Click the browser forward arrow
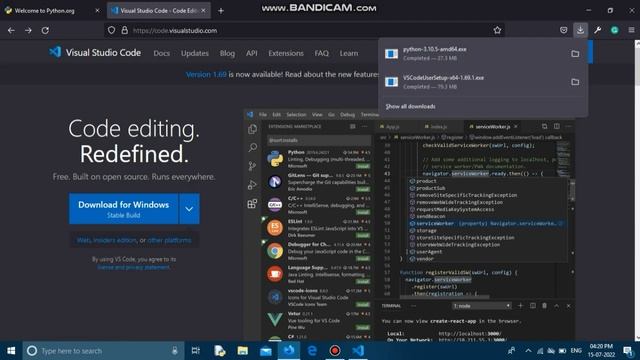This screenshot has height=360, width=640. click(28, 30)
